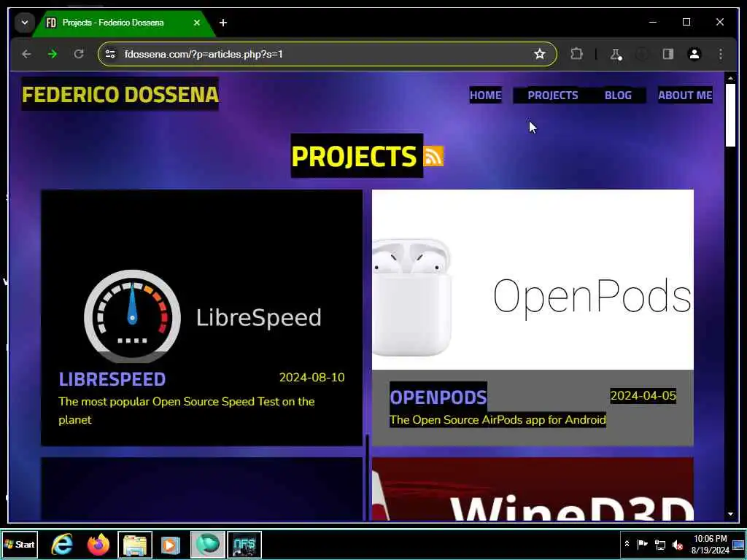Click the vertical scrollbar thumb

coord(730,115)
